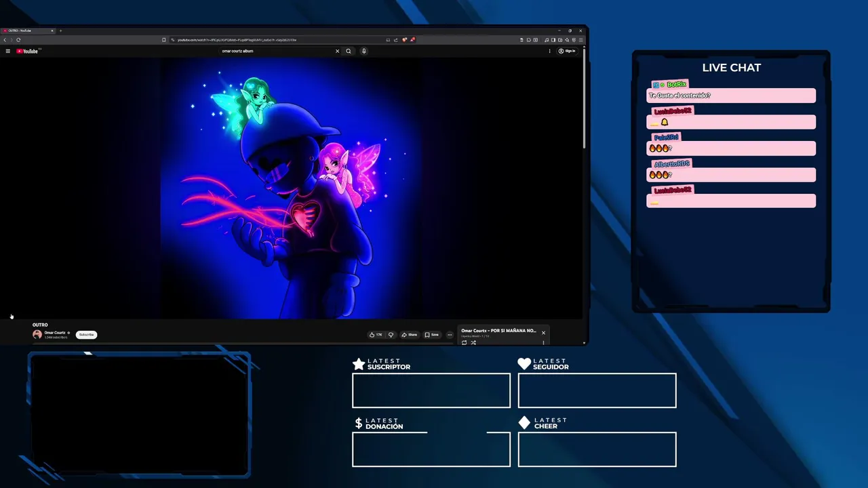Click the screen cast icon in address bar
This screenshot has height=488, width=868.
pyautogui.click(x=388, y=40)
